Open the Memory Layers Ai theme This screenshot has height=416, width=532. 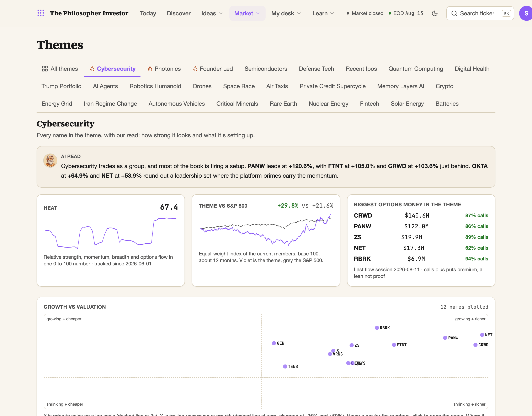click(400, 86)
